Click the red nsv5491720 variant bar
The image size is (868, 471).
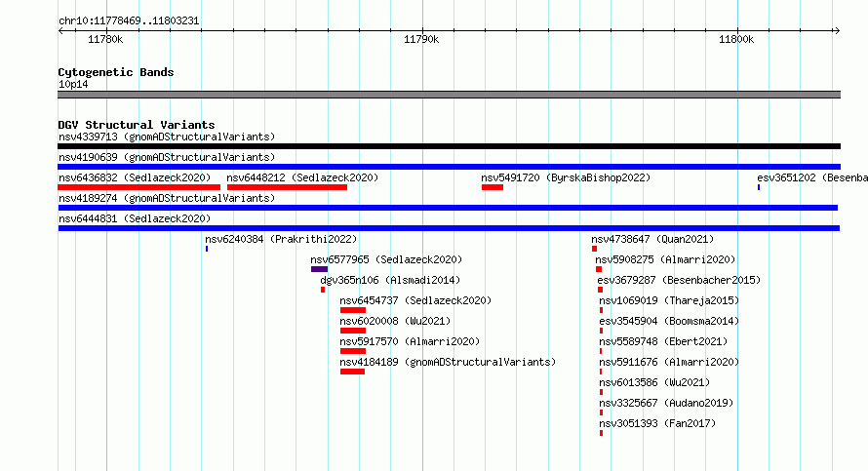tap(493, 187)
